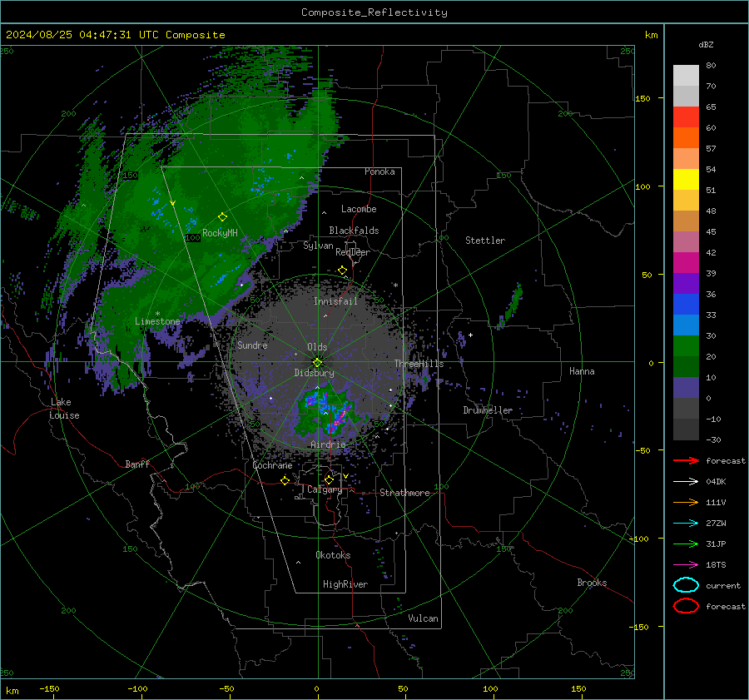
Task: Click the current legend label text
Action: [723, 585]
